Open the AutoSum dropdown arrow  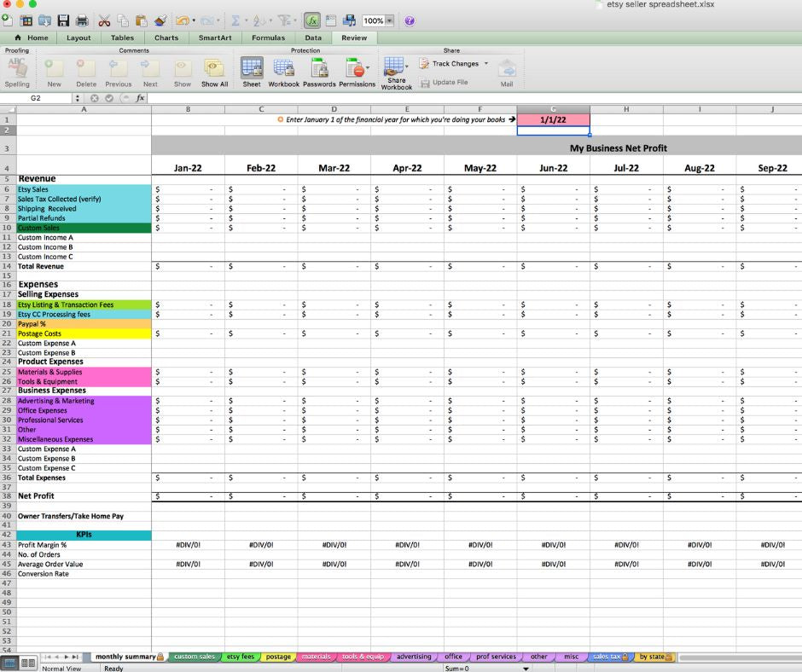(246, 20)
